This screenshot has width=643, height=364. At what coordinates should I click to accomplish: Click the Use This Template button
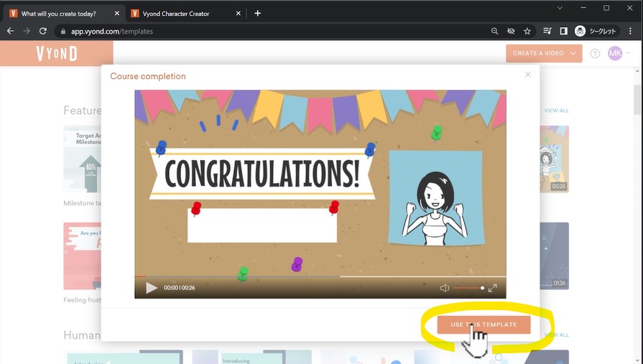(x=484, y=325)
